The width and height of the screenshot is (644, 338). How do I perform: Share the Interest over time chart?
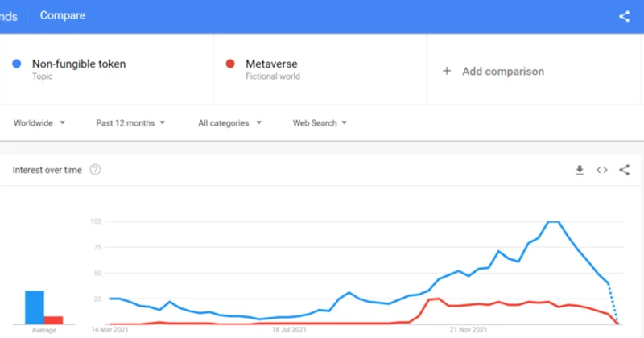point(625,170)
